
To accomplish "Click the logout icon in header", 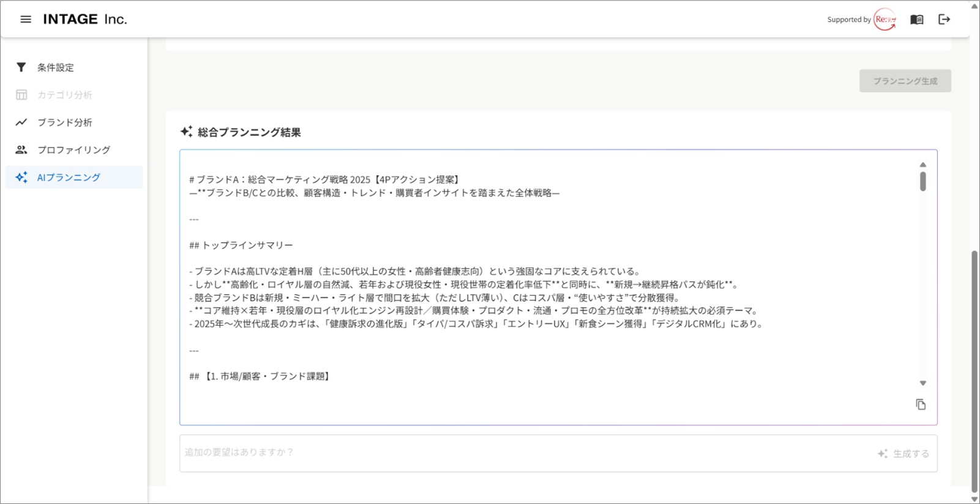I will tap(944, 20).
